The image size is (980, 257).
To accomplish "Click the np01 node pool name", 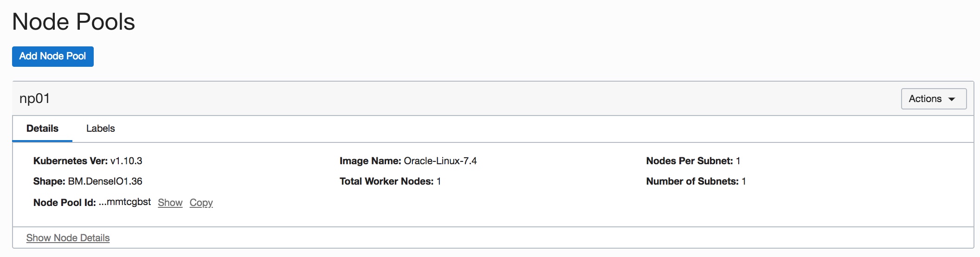I will (x=34, y=98).
